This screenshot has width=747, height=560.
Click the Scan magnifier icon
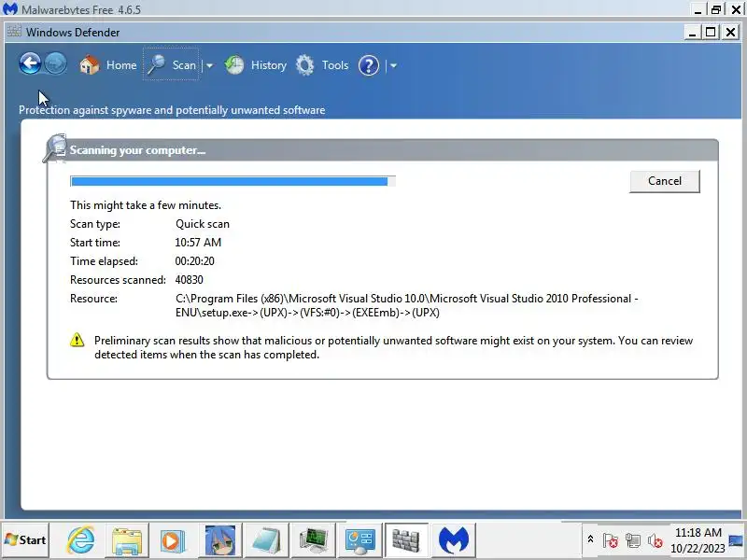(156, 64)
